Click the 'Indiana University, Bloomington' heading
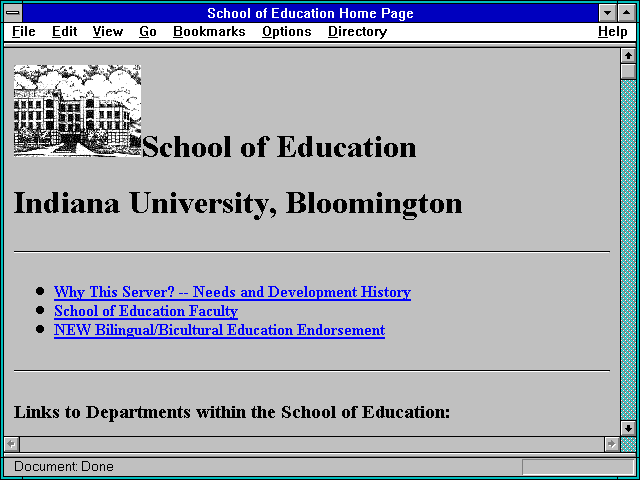 (238, 204)
